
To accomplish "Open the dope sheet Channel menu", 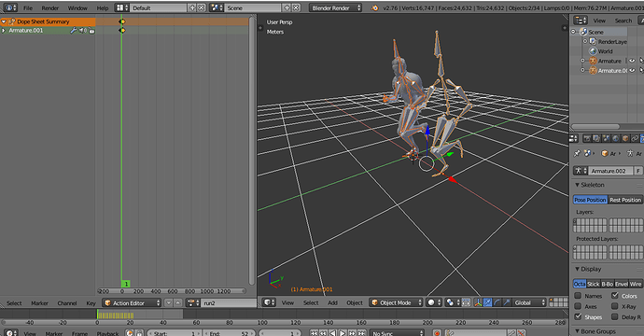I will tap(67, 303).
